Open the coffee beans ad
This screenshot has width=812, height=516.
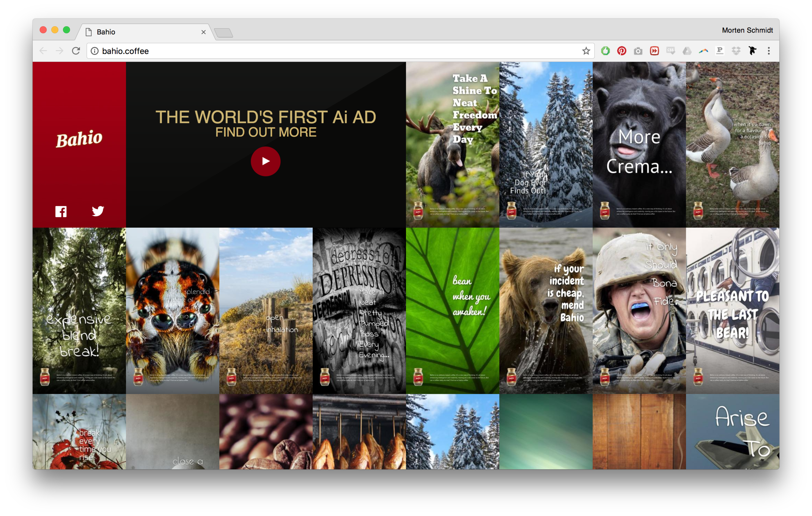[x=266, y=432]
